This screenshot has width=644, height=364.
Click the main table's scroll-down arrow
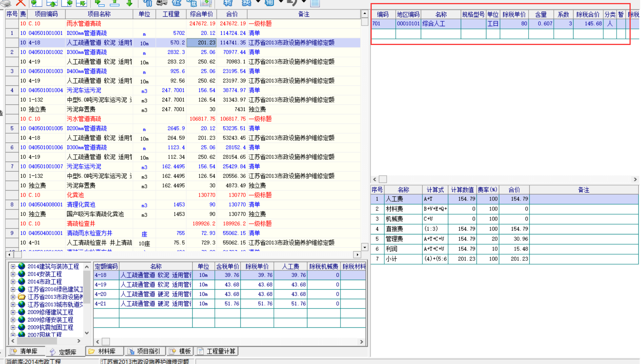pos(364,247)
